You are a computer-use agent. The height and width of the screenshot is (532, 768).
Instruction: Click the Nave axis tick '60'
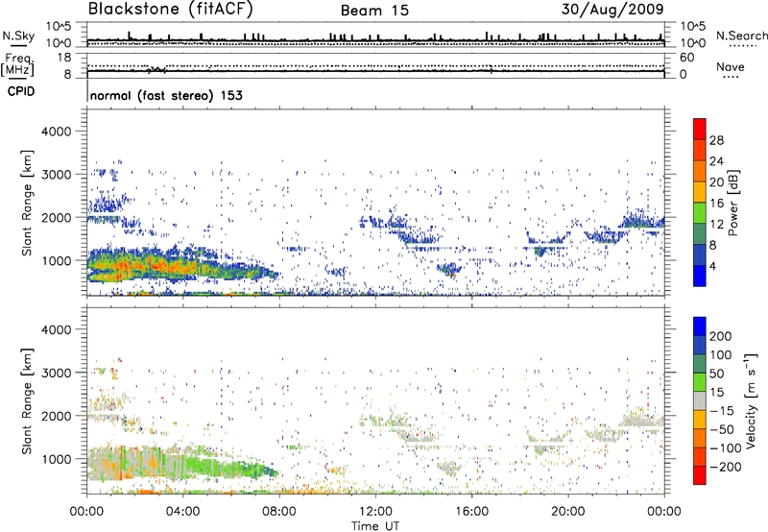click(x=686, y=58)
